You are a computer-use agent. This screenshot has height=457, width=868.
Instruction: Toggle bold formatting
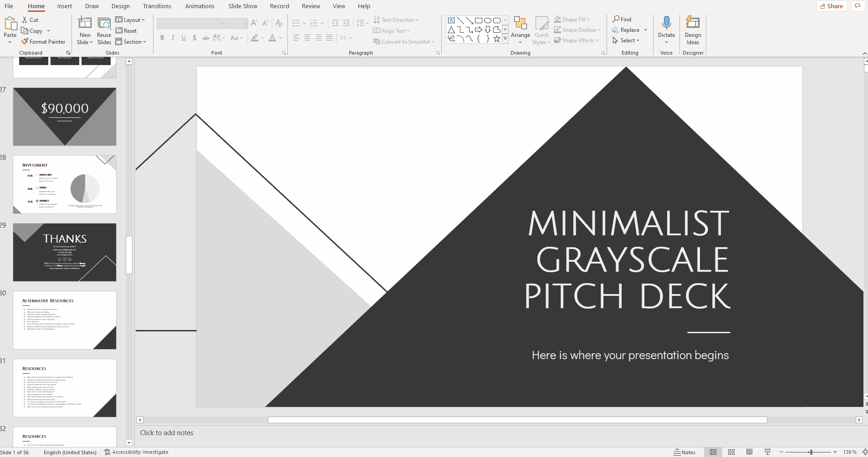(x=162, y=38)
